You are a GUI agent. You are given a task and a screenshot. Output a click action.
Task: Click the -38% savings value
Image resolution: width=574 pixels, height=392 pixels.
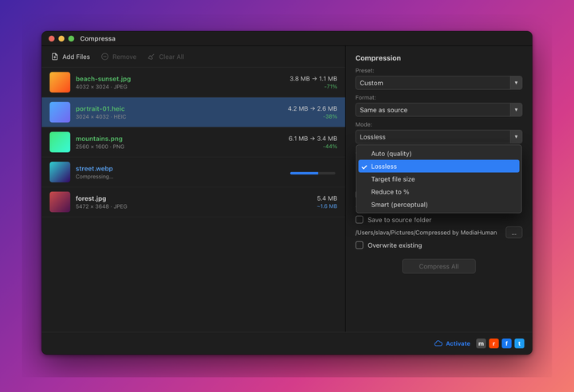[330, 117]
